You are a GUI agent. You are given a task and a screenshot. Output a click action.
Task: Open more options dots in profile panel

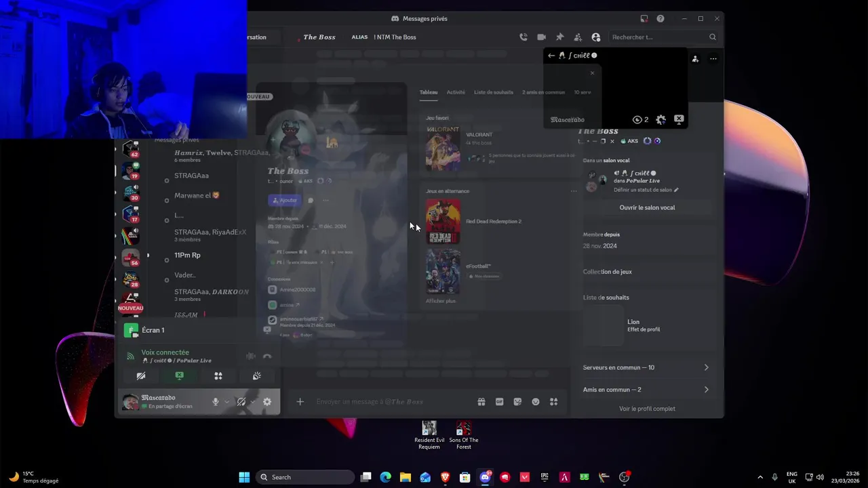pyautogui.click(x=713, y=59)
